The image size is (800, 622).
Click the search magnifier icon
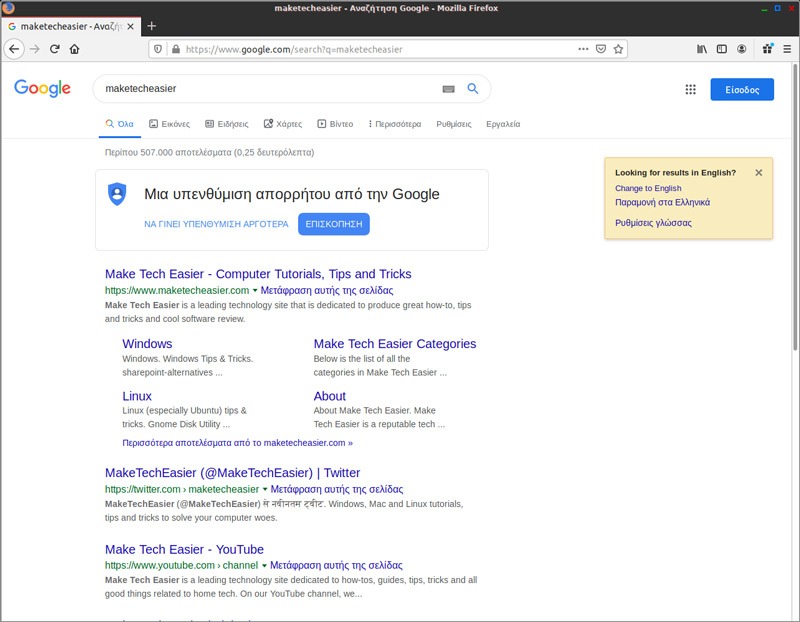pyautogui.click(x=471, y=90)
